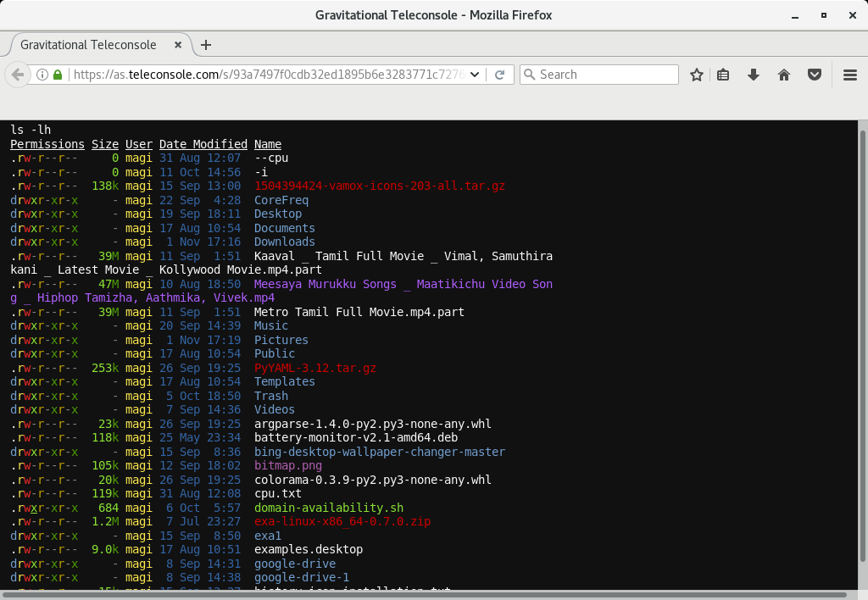Go back with the browser back arrow
The width and height of the screenshot is (868, 600).
[18, 75]
